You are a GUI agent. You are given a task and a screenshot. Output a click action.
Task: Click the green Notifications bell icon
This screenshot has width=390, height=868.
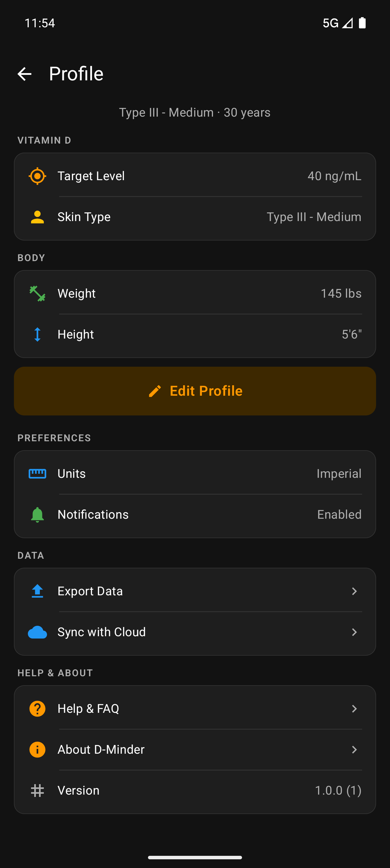coord(37,515)
